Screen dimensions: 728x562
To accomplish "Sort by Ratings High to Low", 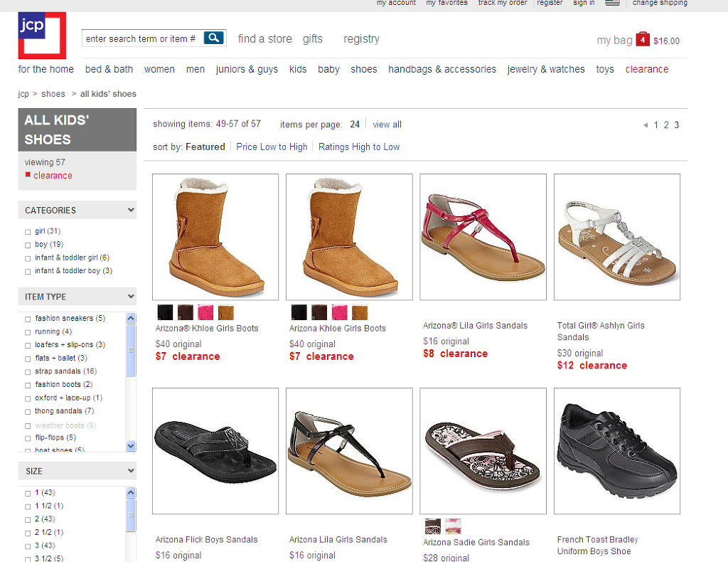I will (359, 147).
